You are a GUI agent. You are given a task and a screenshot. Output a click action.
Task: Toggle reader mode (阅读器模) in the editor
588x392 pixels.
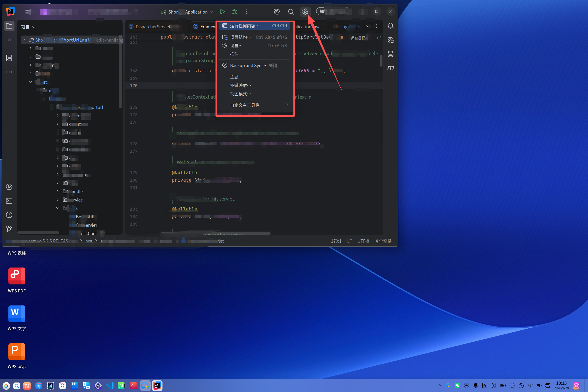pyautogui.click(x=358, y=38)
